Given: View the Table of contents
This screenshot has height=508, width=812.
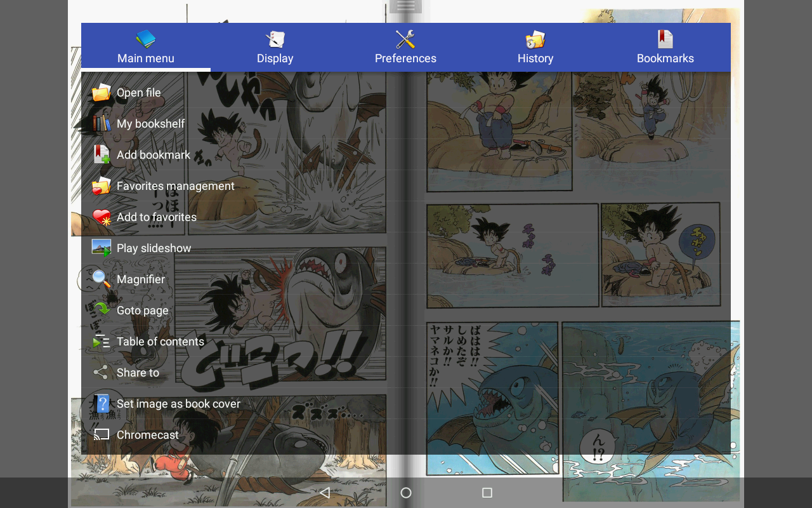Looking at the screenshot, I should point(160,341).
